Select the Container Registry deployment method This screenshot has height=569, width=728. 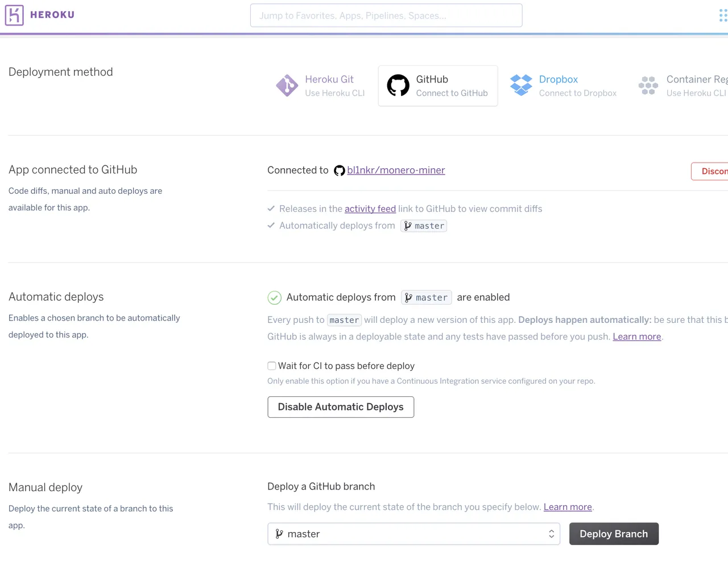pos(682,86)
